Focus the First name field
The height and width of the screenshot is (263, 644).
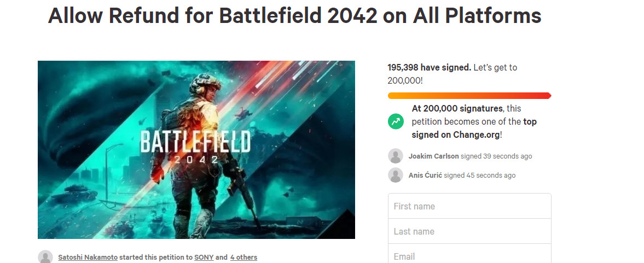(x=469, y=206)
